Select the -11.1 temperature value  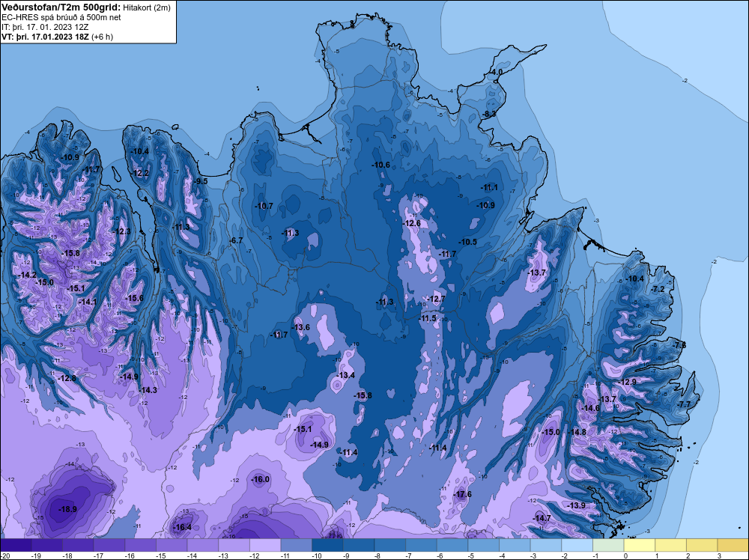[489, 188]
